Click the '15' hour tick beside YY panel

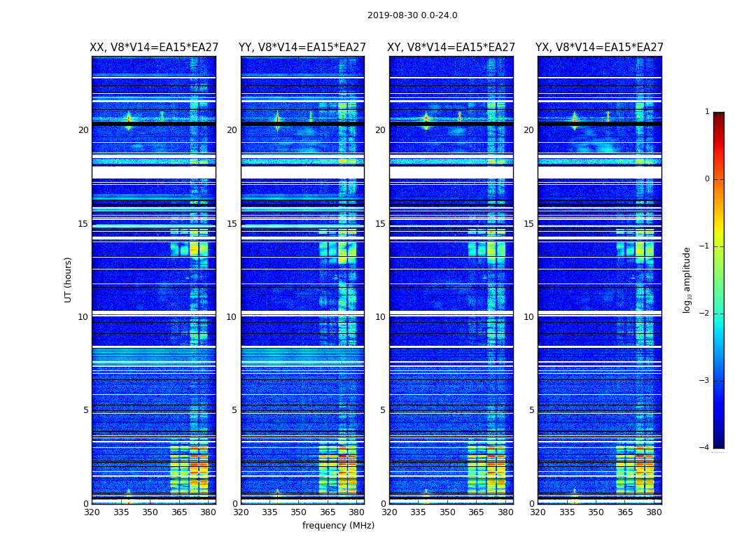[x=232, y=224]
